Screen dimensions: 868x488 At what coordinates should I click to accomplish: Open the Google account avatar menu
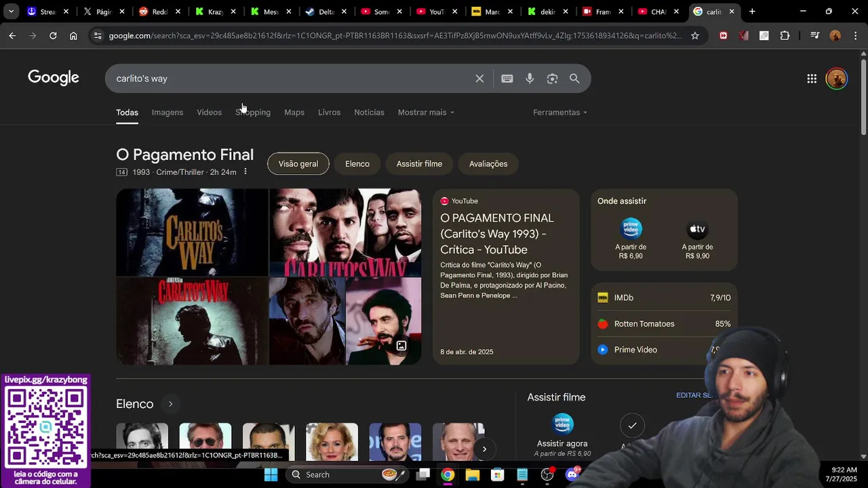point(837,79)
